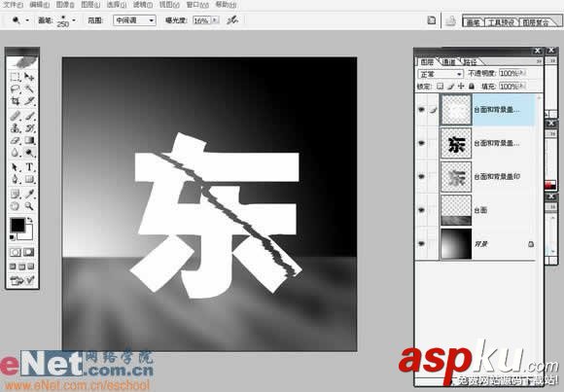
Task: Open the 文件 menu
Action: 14,5
